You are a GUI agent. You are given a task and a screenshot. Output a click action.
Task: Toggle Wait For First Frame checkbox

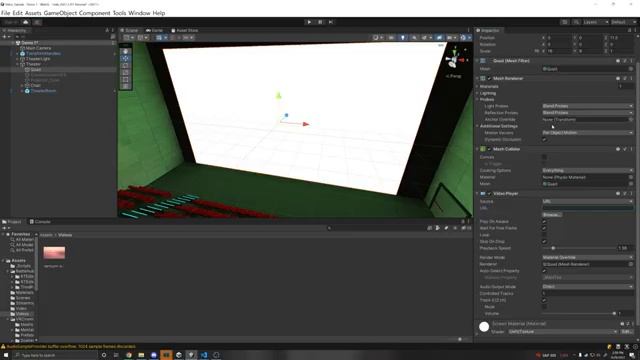(x=544, y=228)
